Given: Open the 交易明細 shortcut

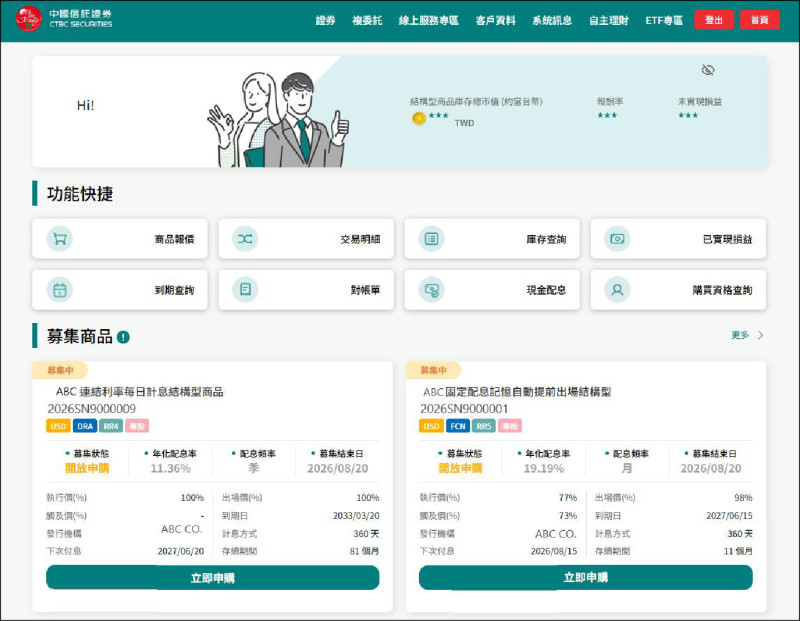Looking at the screenshot, I should point(306,239).
